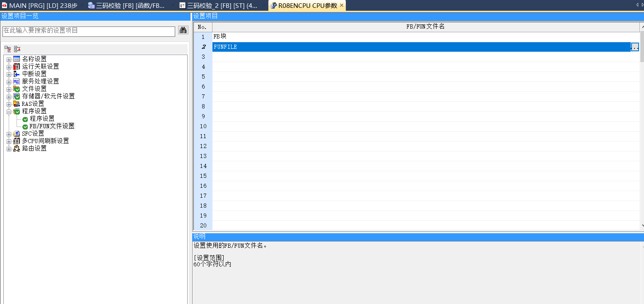This screenshot has height=304, width=644.
Task: Expand the 多CPU间刷新设置 node
Action: point(9,141)
